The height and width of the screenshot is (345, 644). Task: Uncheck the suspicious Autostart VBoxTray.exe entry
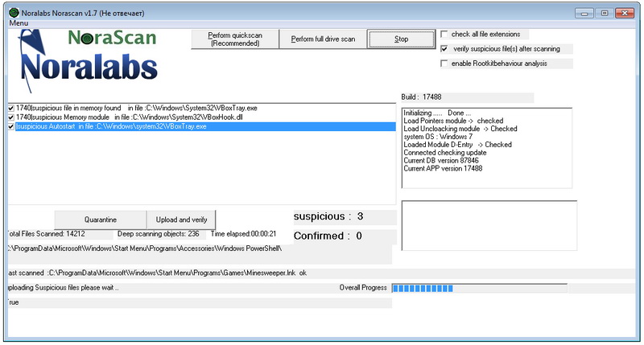click(11, 127)
